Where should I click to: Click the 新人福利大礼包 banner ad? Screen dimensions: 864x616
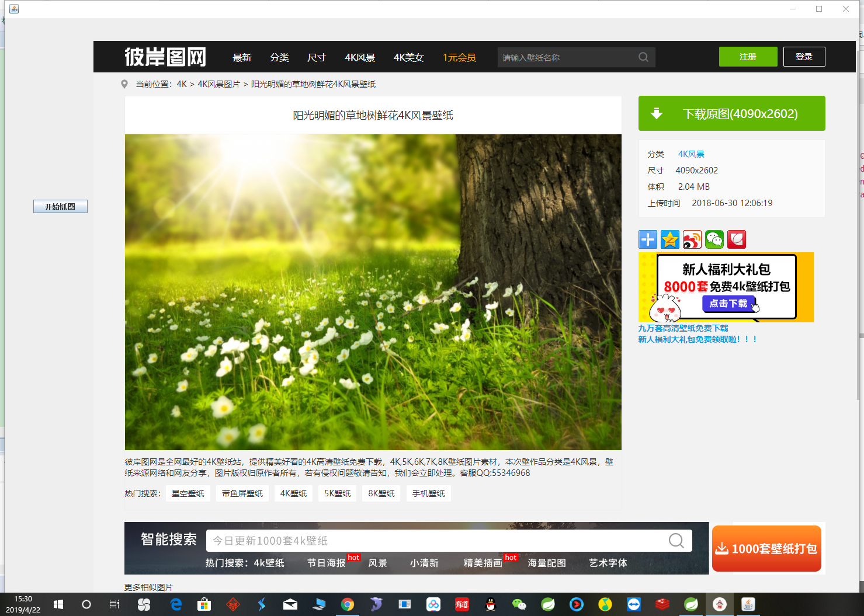(x=726, y=287)
